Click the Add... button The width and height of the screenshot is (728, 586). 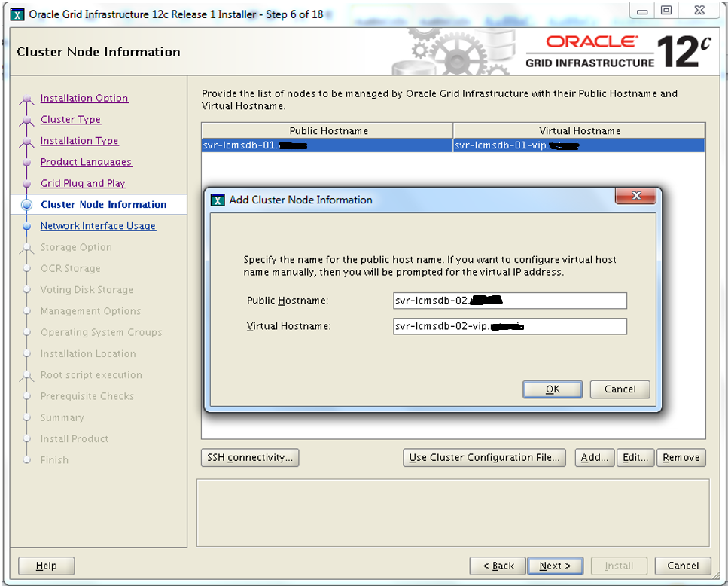pyautogui.click(x=594, y=457)
